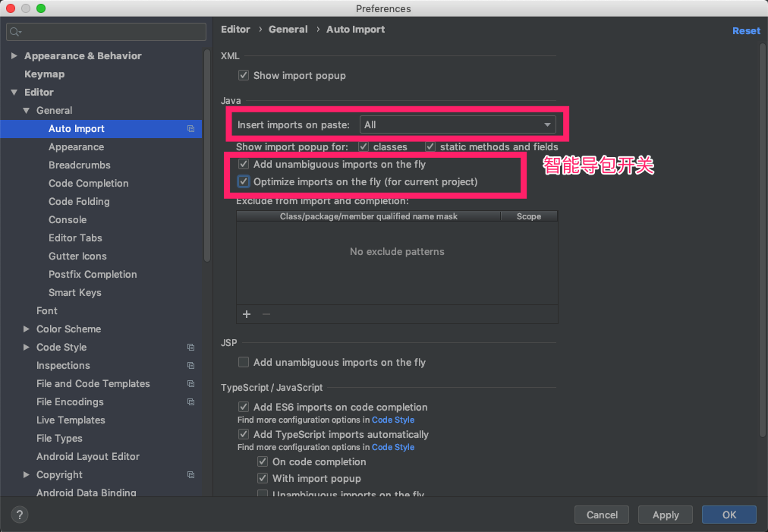768x532 pixels.
Task: Select Console settings page
Action: click(68, 219)
